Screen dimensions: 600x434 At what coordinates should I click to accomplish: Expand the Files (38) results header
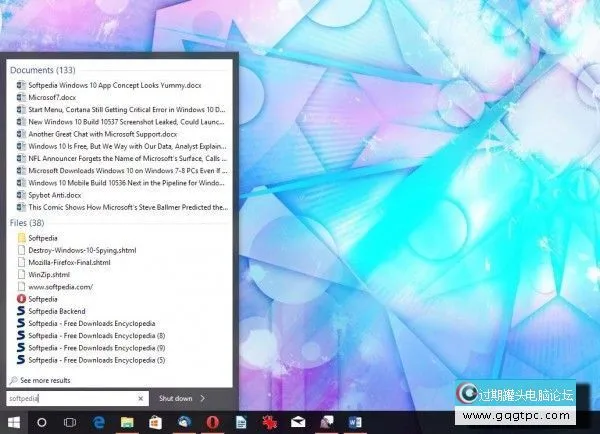pos(27,222)
